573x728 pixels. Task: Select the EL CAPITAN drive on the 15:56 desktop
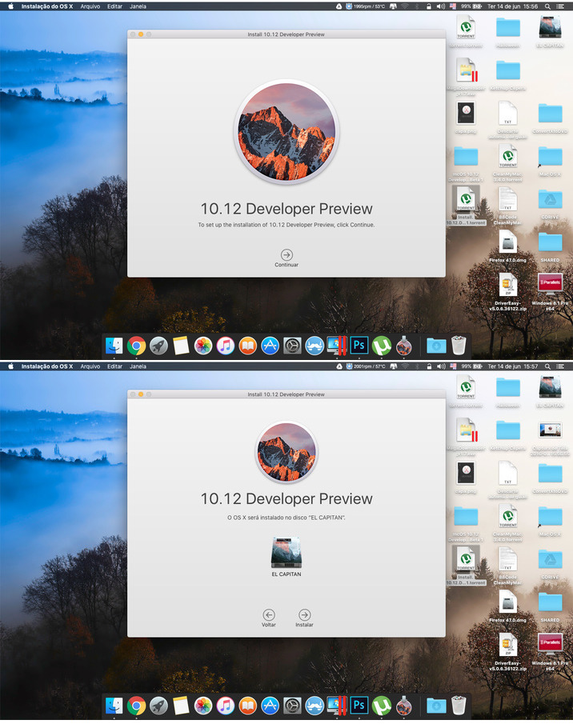tap(551, 27)
